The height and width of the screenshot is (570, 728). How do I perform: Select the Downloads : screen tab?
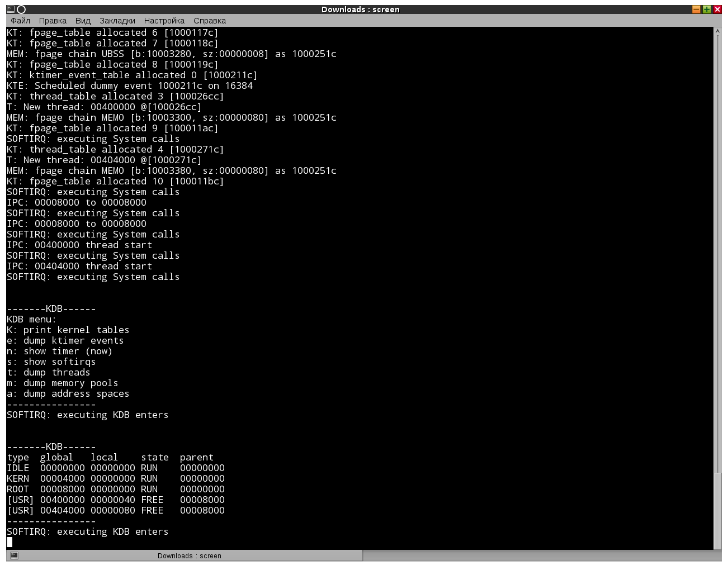[x=189, y=555]
